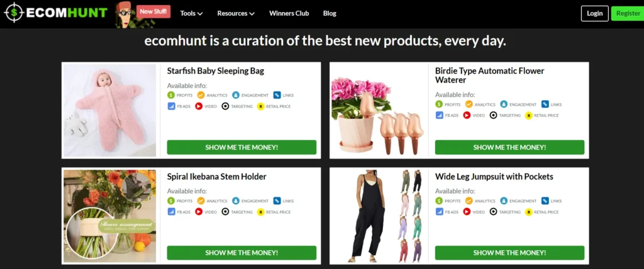This screenshot has height=269, width=644.
Task: Click the cartoon mascot avatar in header
Action: (x=125, y=14)
